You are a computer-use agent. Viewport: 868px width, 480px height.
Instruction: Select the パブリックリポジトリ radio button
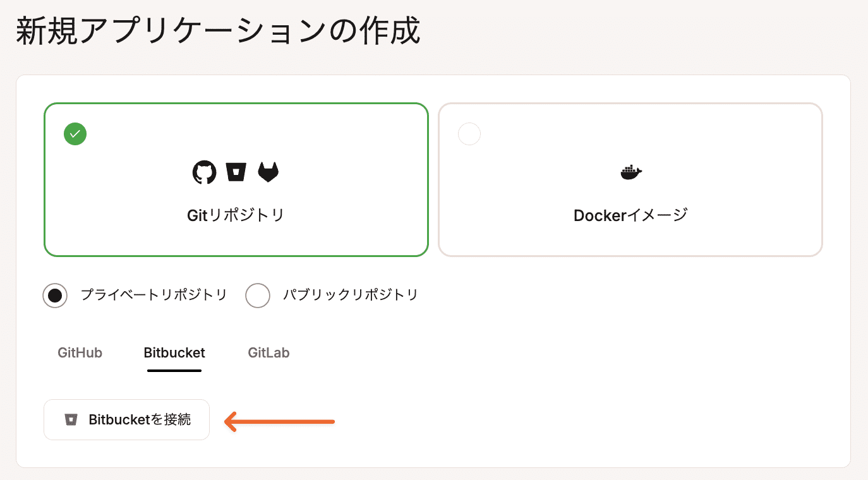coord(257,295)
